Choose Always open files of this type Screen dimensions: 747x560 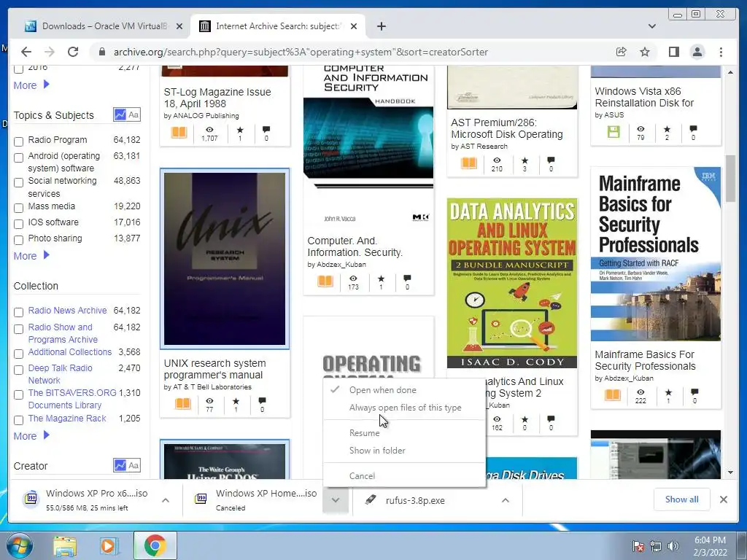(x=404, y=408)
